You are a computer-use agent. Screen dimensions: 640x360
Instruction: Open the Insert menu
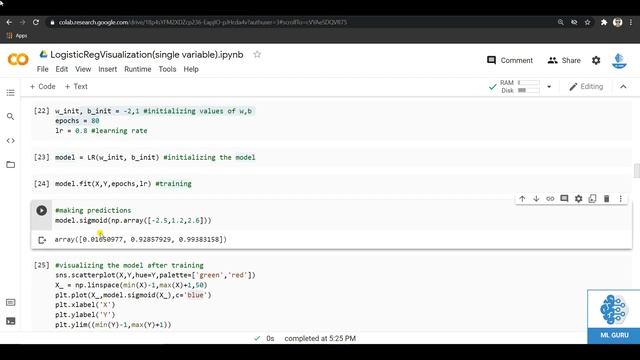(107, 69)
